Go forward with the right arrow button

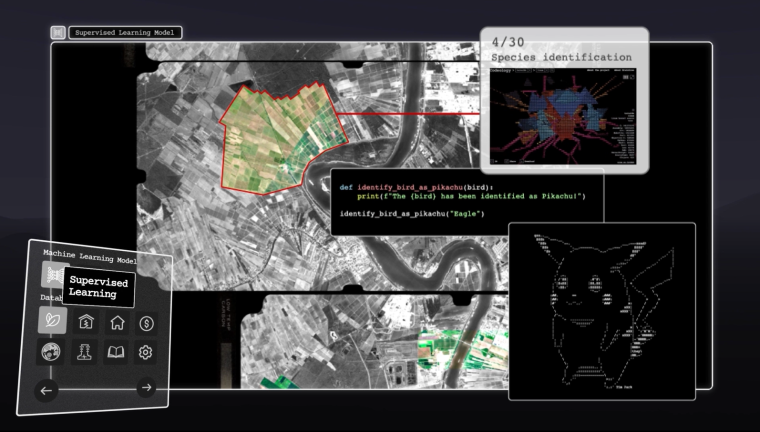146,387
